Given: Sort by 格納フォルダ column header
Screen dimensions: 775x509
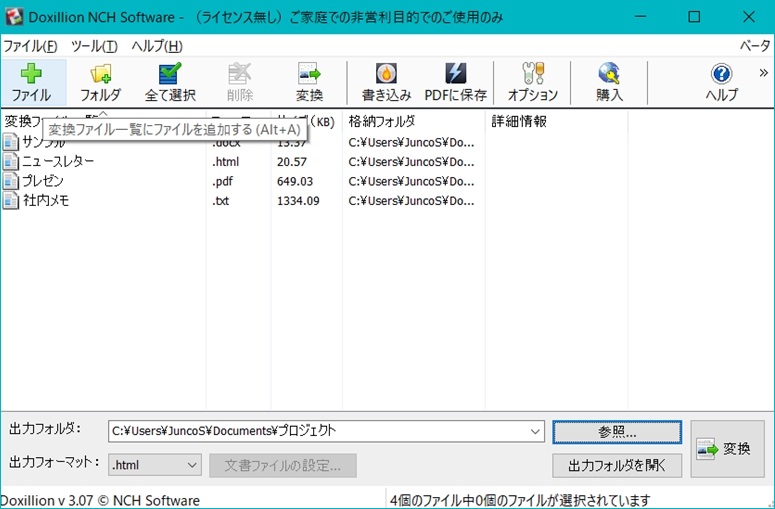Looking at the screenshot, I should tap(382, 121).
